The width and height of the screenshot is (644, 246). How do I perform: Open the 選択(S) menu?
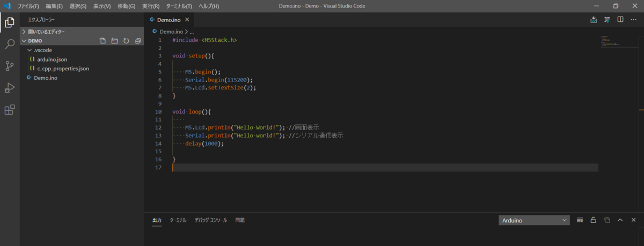78,6
